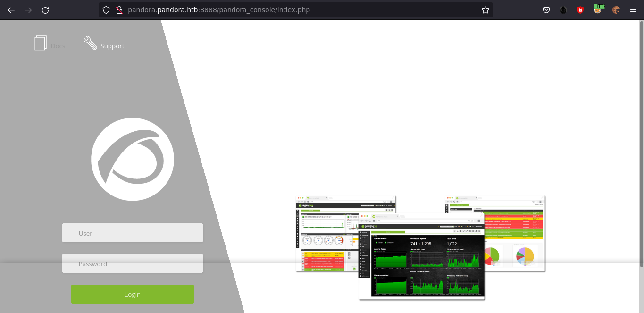Viewport: 644px width, 313px height.
Task: Open the cookie editor extension
Action: tap(616, 10)
